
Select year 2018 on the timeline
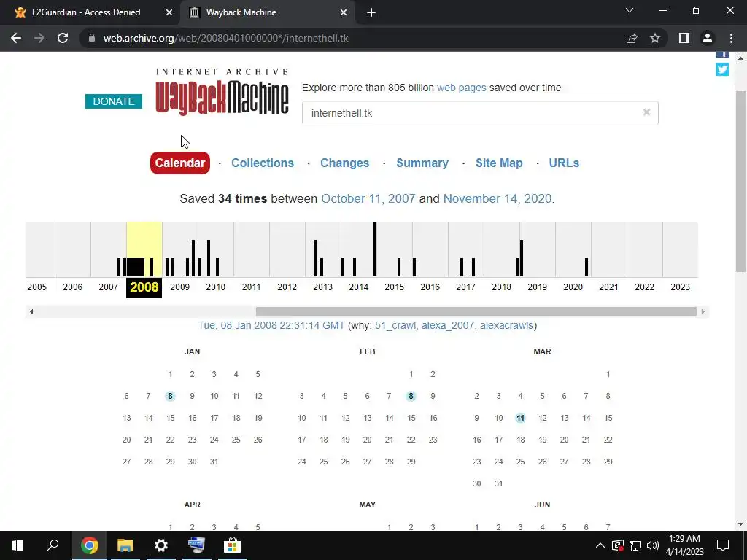[x=501, y=287]
